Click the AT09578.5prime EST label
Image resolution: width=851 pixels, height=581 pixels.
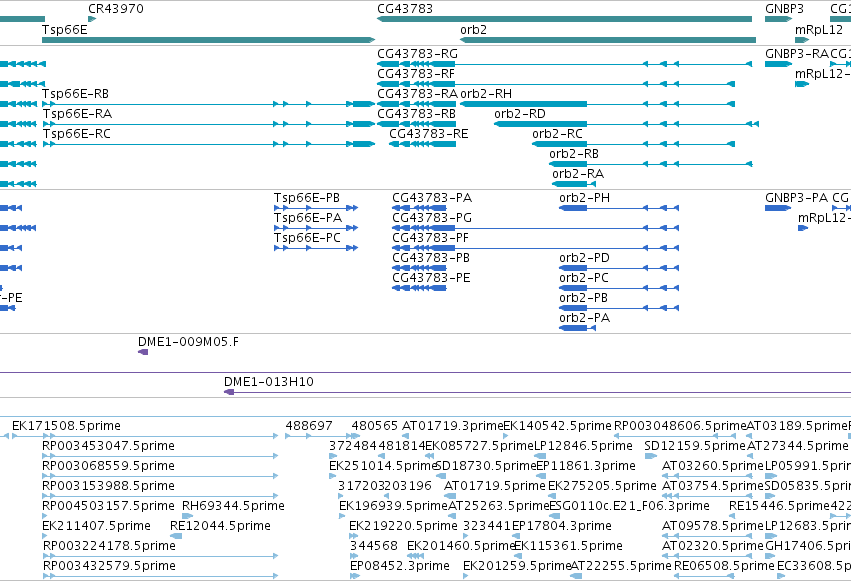(x=713, y=526)
